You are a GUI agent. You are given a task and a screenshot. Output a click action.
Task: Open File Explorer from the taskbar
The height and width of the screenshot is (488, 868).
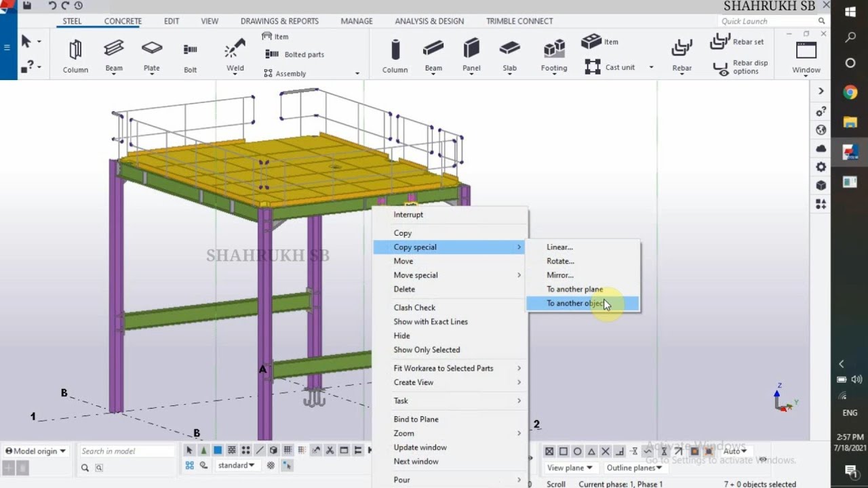click(x=850, y=123)
